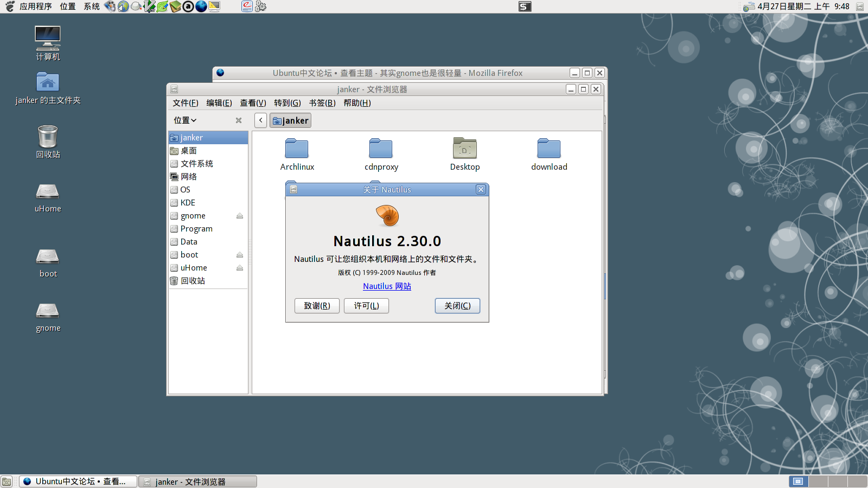Eject the uHome volume in sidebar

(x=240, y=268)
